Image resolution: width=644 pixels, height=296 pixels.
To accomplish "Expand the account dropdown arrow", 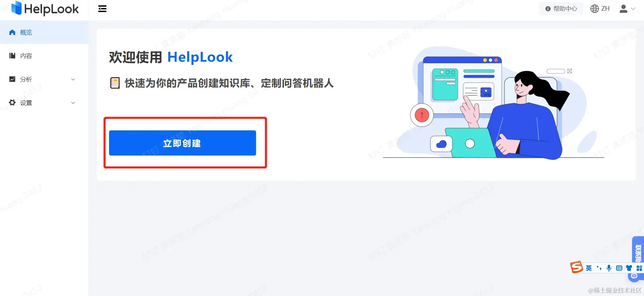I will 633,9.
